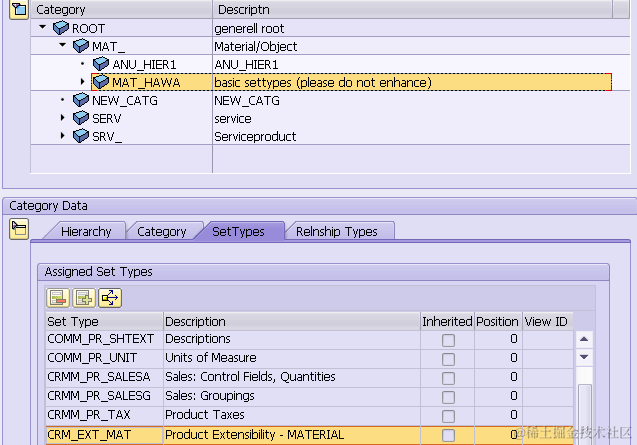Click 'basic settypes (please do not enhance)' description
637x445 pixels.
(323, 82)
